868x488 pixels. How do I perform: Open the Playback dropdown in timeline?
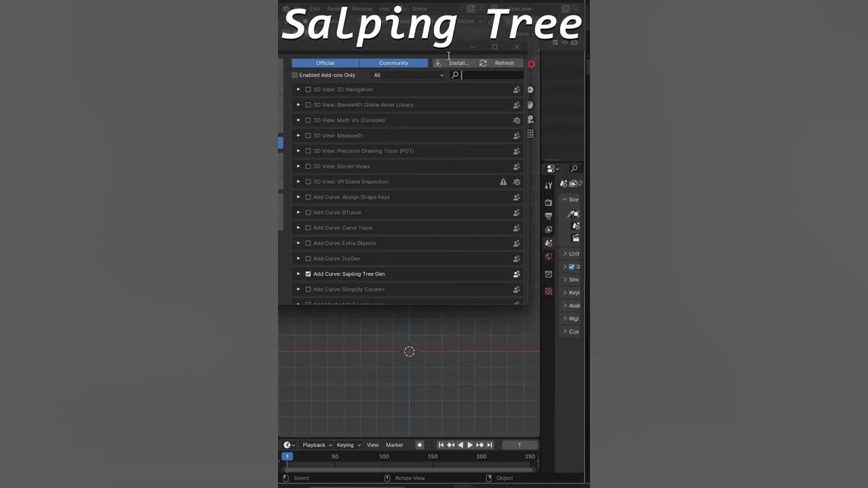click(317, 445)
